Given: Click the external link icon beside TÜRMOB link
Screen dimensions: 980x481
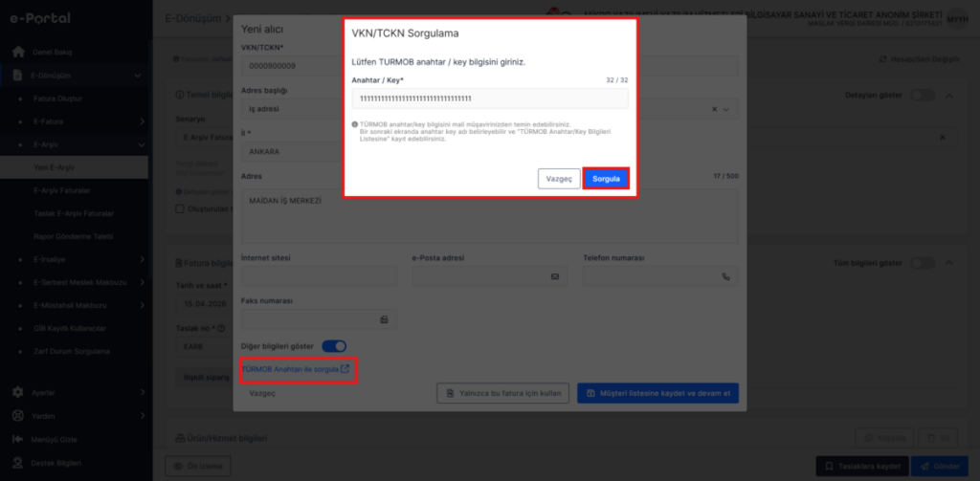Looking at the screenshot, I should pos(345,369).
